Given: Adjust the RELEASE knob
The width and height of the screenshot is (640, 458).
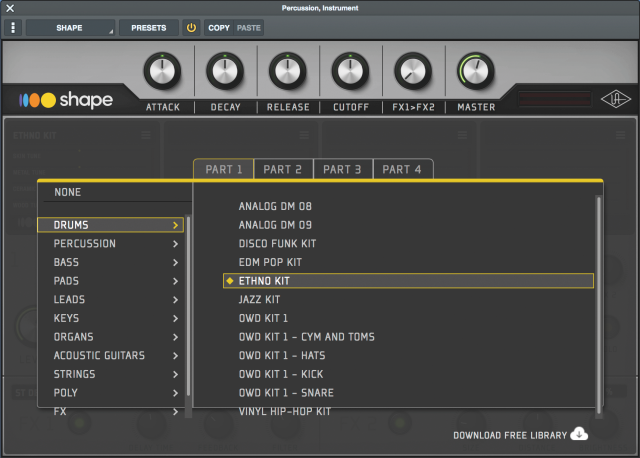Looking at the screenshot, I should coord(288,71).
